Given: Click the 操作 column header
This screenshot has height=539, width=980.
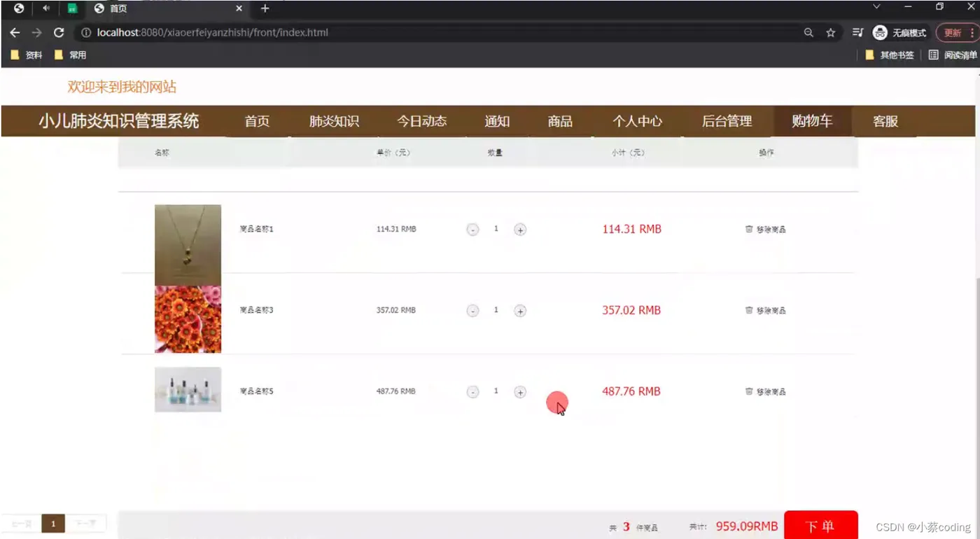Looking at the screenshot, I should (766, 153).
